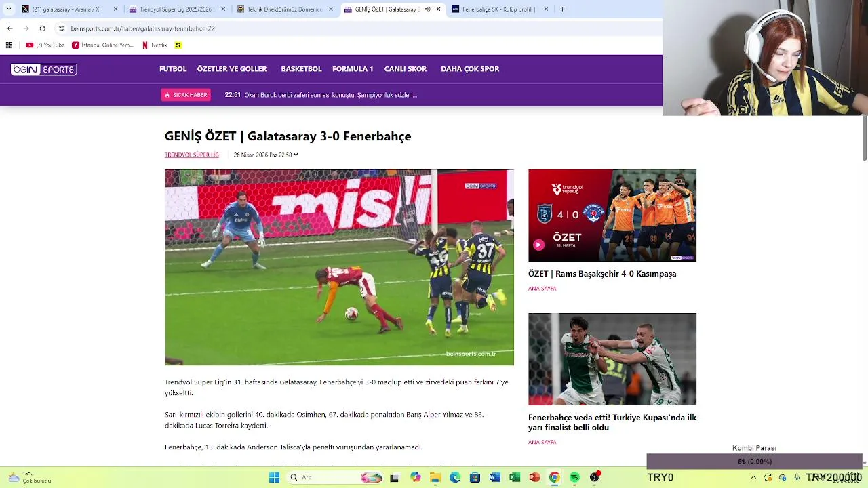Open the YouTube bookmark

click(45, 45)
